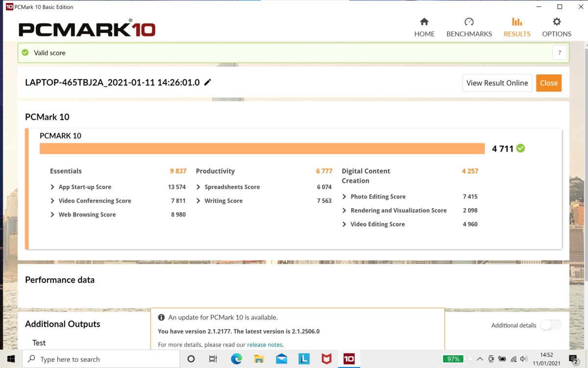Open Mail app from taskbar
This screenshot has height=368, width=588.
click(281, 359)
